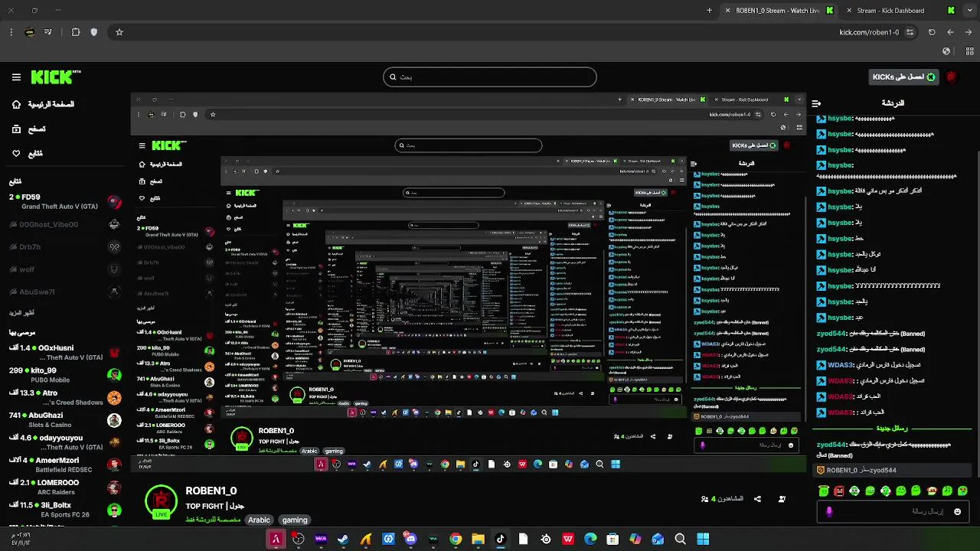Image resolution: width=980 pixels, height=551 pixels.
Task: Click the Kick search field
Action: 490,77
